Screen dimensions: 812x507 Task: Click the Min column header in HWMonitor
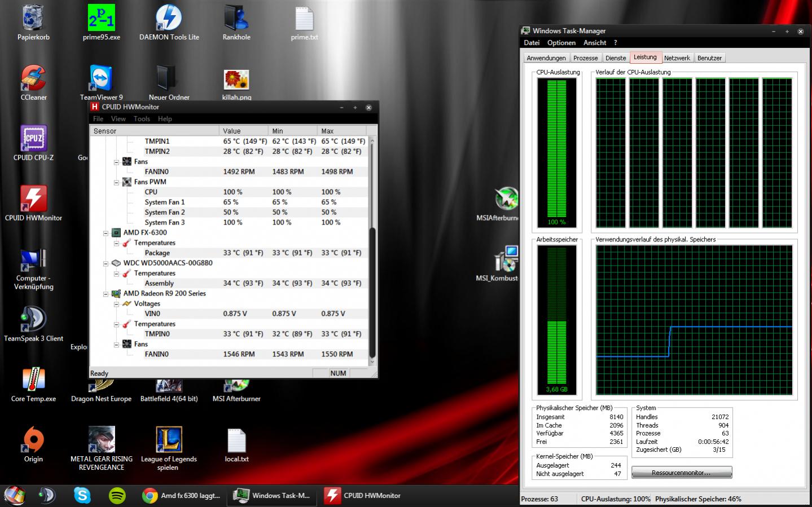(x=293, y=131)
